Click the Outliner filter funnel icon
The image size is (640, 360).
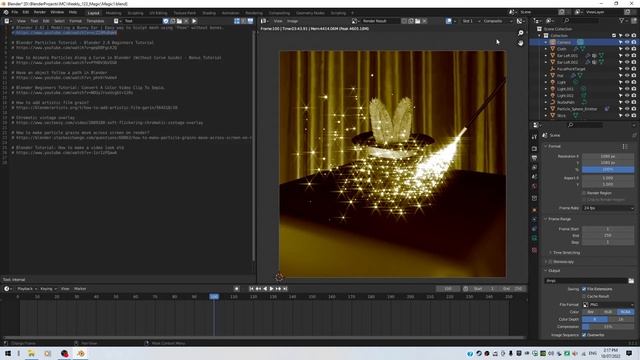pos(622,21)
